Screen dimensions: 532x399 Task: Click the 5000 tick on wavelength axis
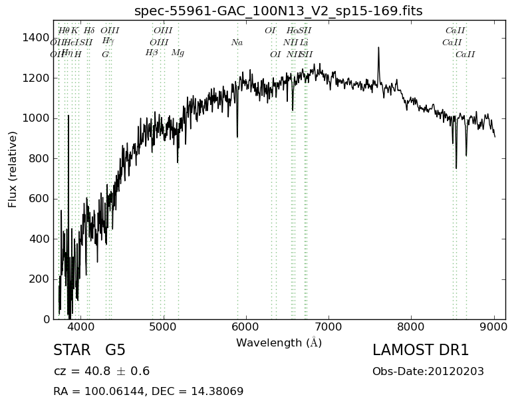click(164, 327)
